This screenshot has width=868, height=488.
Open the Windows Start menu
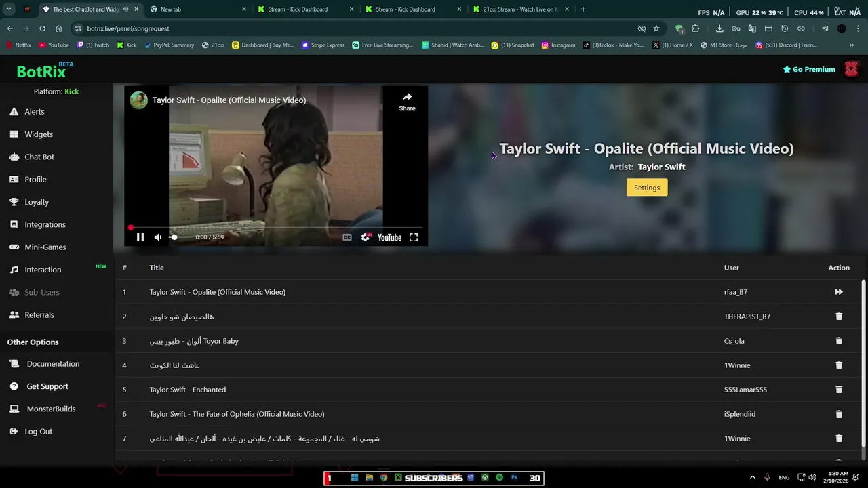click(355, 478)
